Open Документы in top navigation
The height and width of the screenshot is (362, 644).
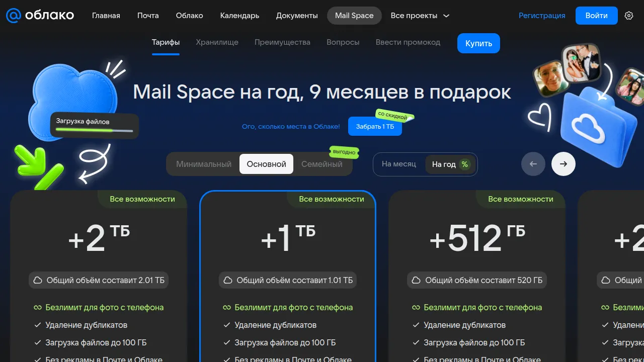point(297,16)
